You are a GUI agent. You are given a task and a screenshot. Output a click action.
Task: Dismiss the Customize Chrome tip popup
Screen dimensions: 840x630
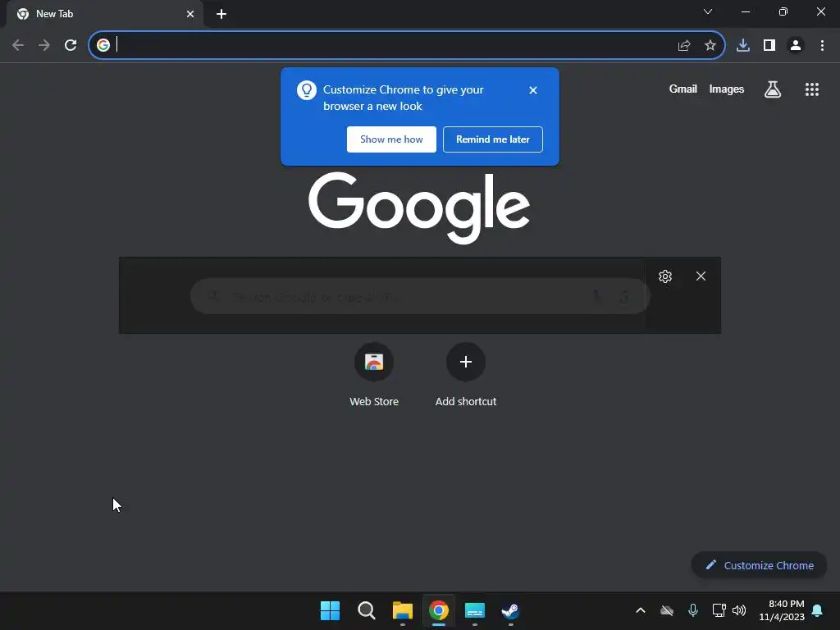point(533,90)
